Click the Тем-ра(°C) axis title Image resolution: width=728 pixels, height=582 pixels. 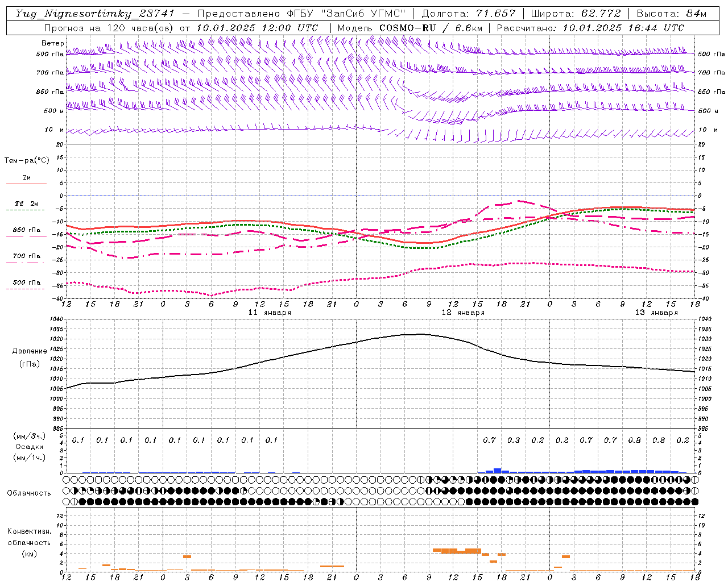(27, 161)
